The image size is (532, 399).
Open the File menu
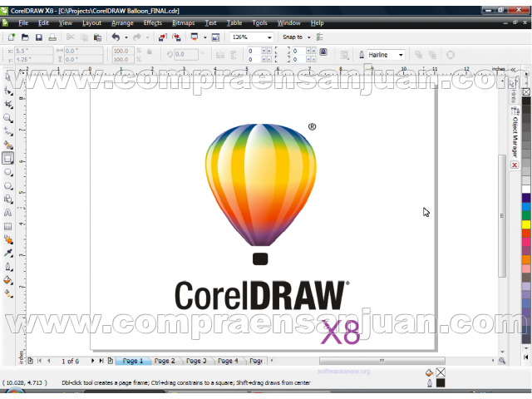[x=23, y=23]
